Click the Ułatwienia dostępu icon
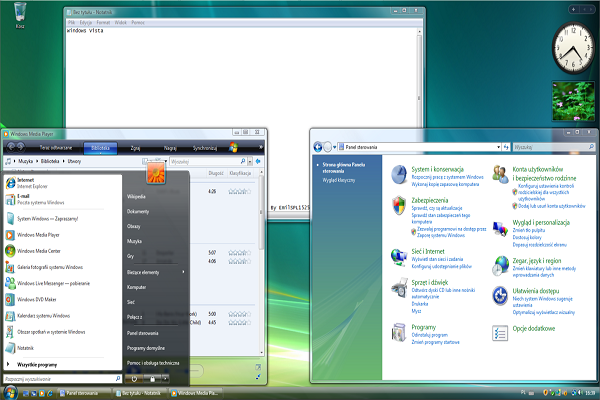This screenshot has height=400, width=600. coord(500,296)
